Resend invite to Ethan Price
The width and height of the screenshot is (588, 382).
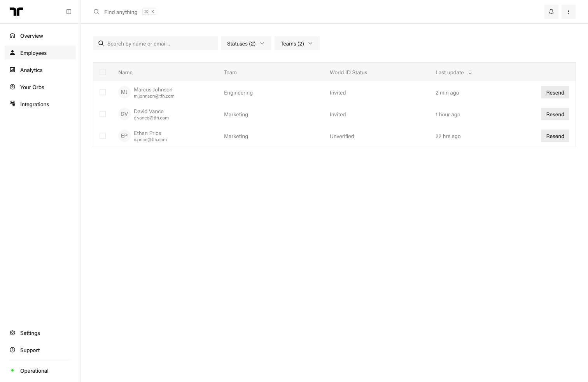(555, 136)
